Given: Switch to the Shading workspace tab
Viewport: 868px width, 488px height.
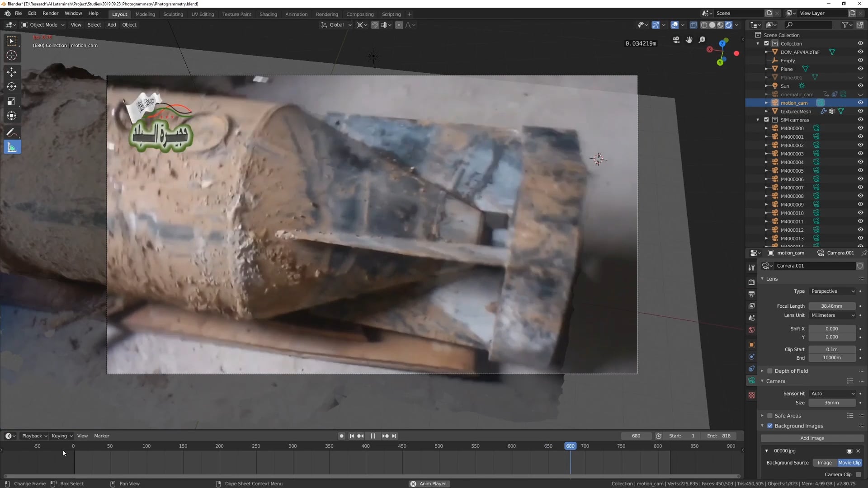Looking at the screenshot, I should (268, 14).
